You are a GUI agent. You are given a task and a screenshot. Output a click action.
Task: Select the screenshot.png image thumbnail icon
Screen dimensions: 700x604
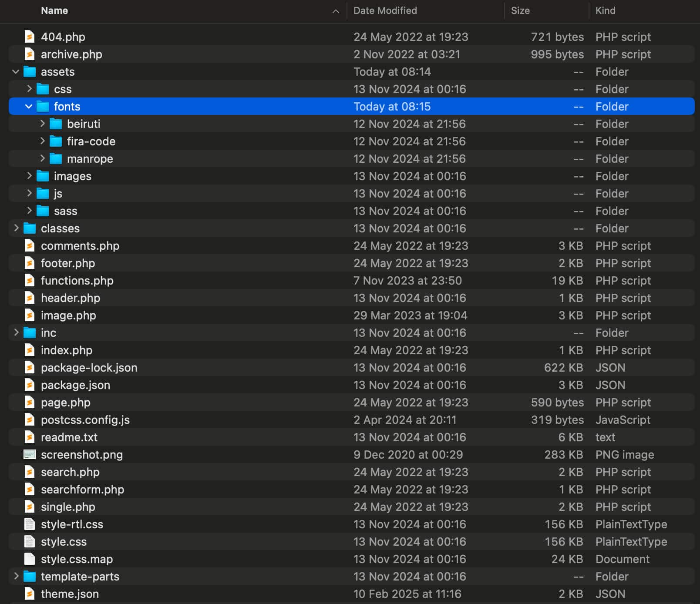29,454
